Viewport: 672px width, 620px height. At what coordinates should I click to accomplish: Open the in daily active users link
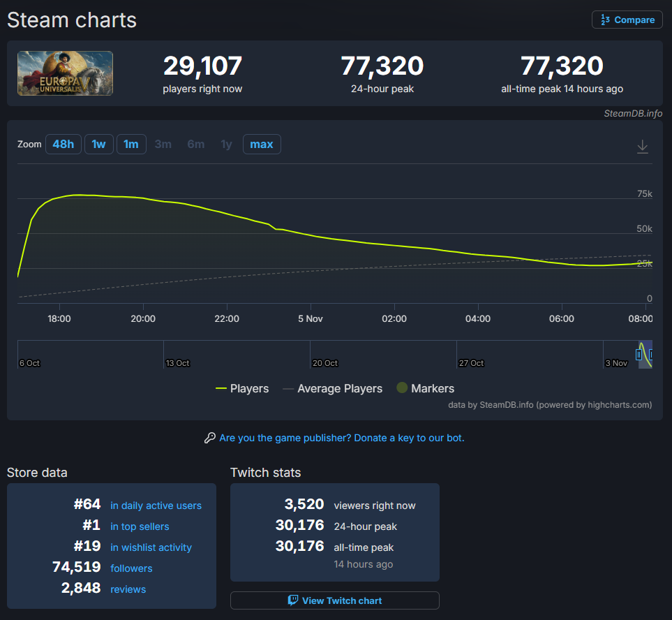click(x=156, y=505)
